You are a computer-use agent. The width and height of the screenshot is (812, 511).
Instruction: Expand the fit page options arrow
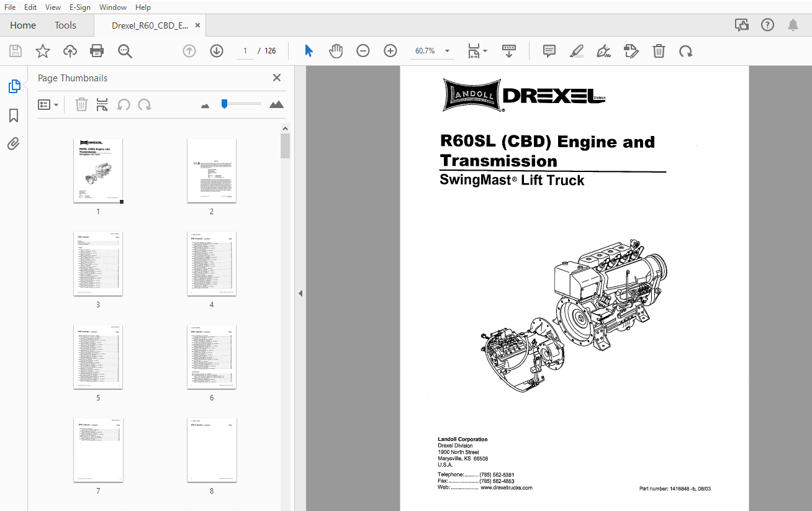coord(485,51)
